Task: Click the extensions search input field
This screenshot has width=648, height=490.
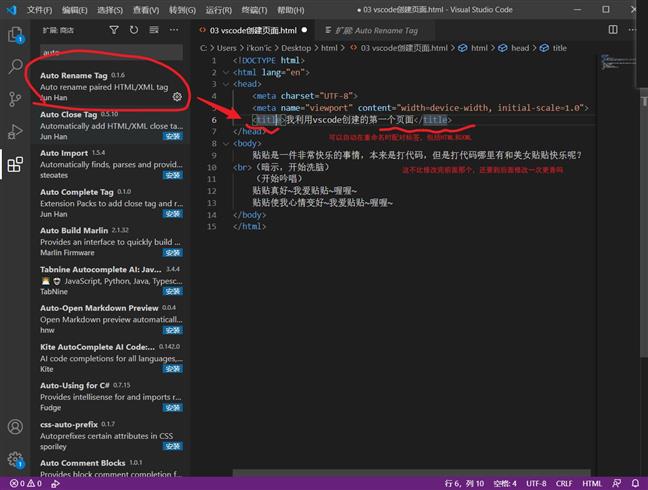Action: [x=111, y=52]
